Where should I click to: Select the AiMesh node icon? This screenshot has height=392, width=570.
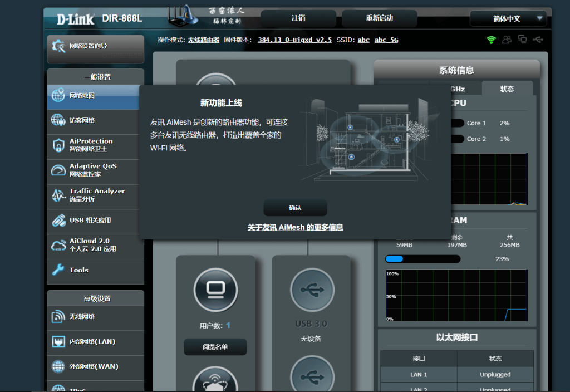tap(215, 379)
